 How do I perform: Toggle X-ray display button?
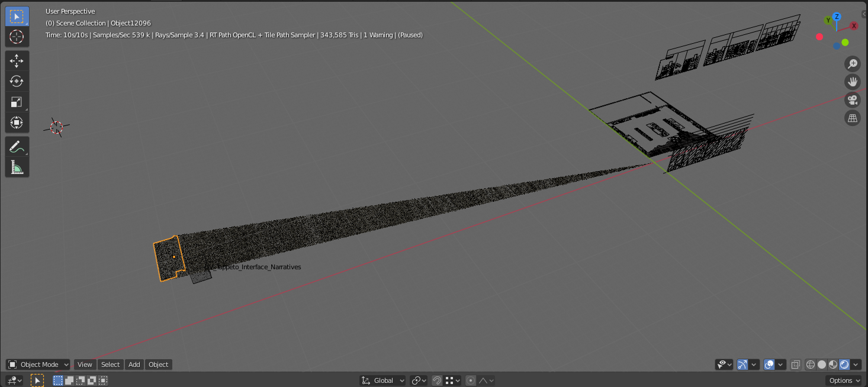coord(796,365)
